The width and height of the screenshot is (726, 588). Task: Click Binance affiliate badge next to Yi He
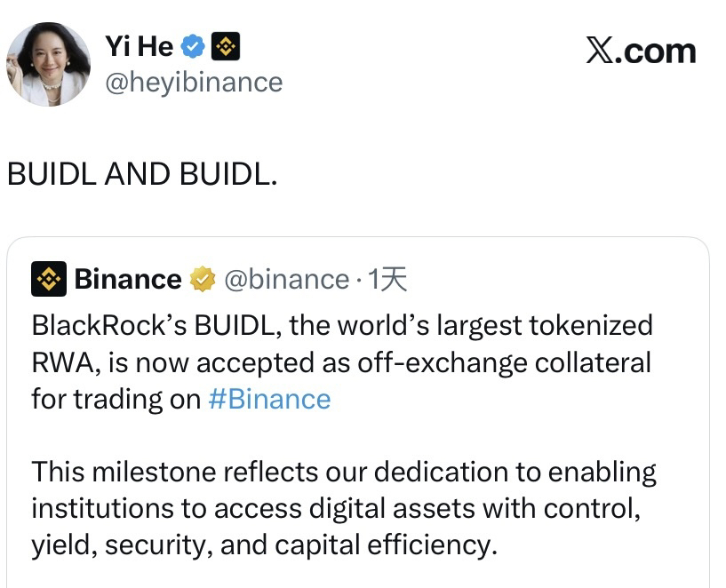[225, 45]
